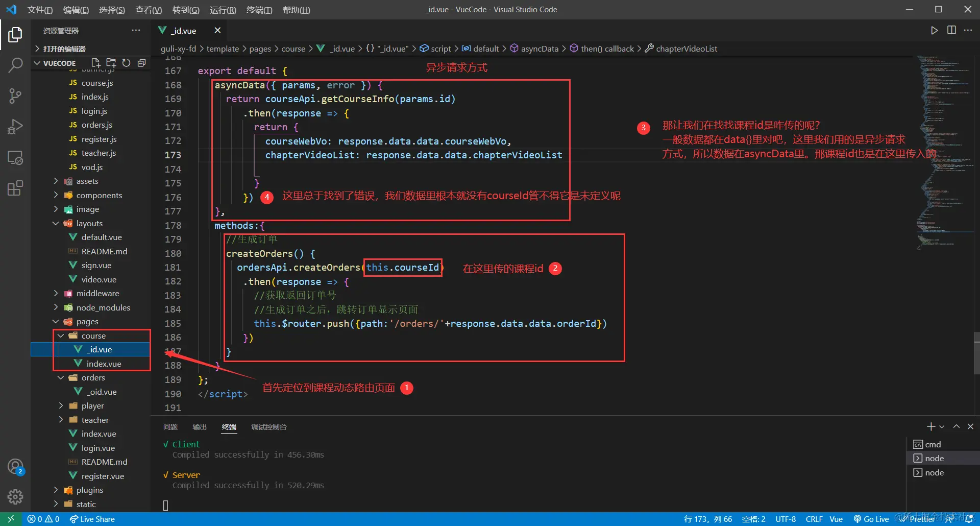Change line and column position indicator

pos(708,519)
